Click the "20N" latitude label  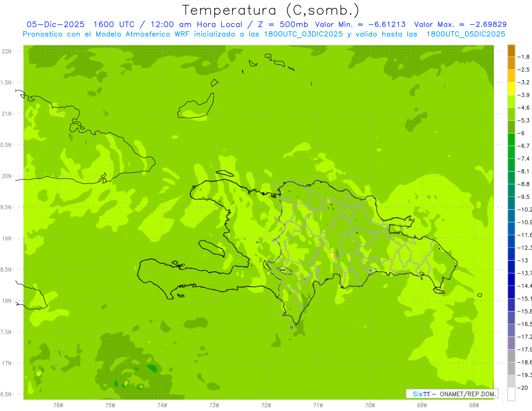(7, 176)
